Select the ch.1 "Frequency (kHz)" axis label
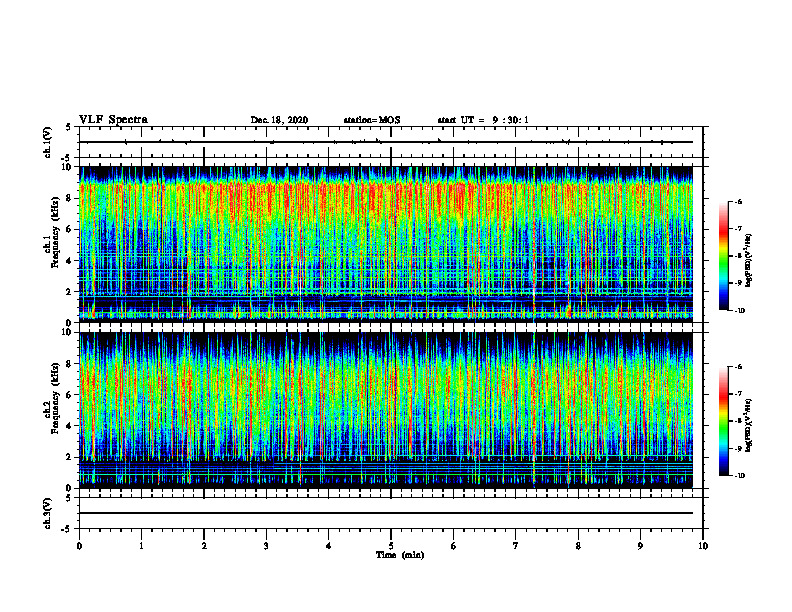792x612 pixels. point(56,232)
